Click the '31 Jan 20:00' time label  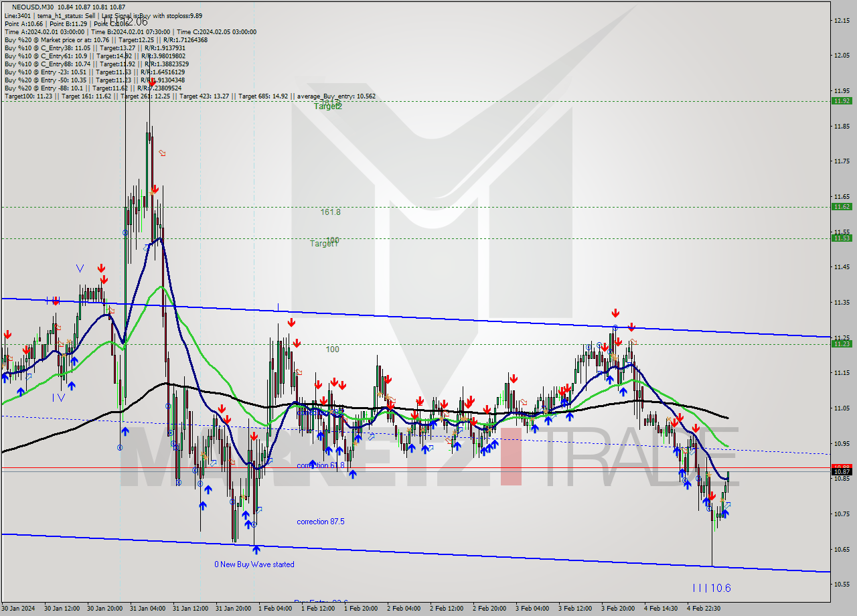[x=232, y=609]
